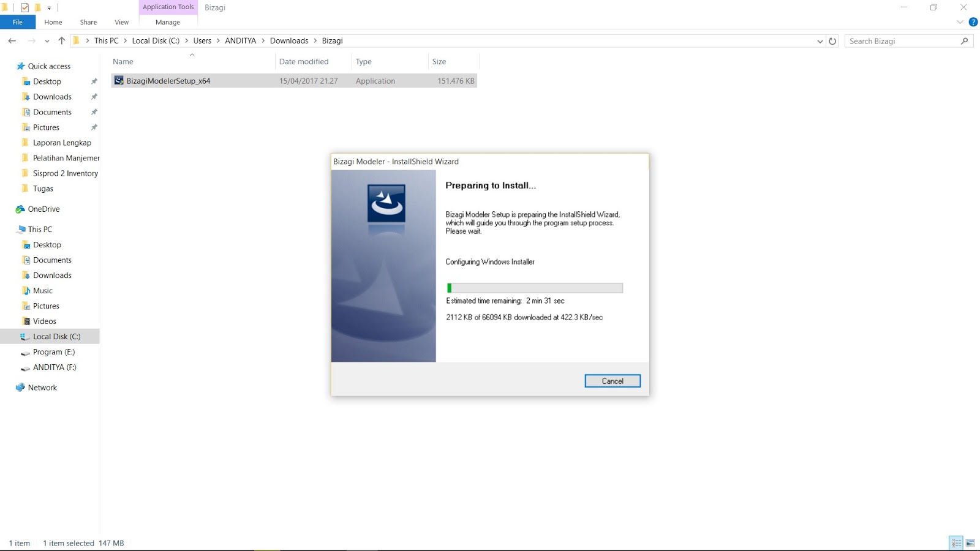Click the Quick access star icon

pyautogui.click(x=21, y=66)
